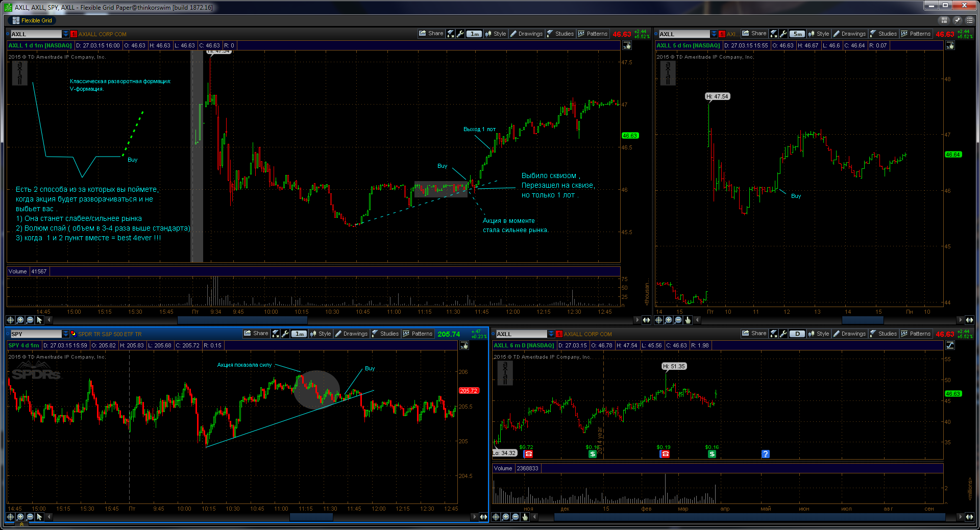The image size is (980, 530).
Task: Change the 1m timeframe in SPY chart
Action: [x=299, y=334]
